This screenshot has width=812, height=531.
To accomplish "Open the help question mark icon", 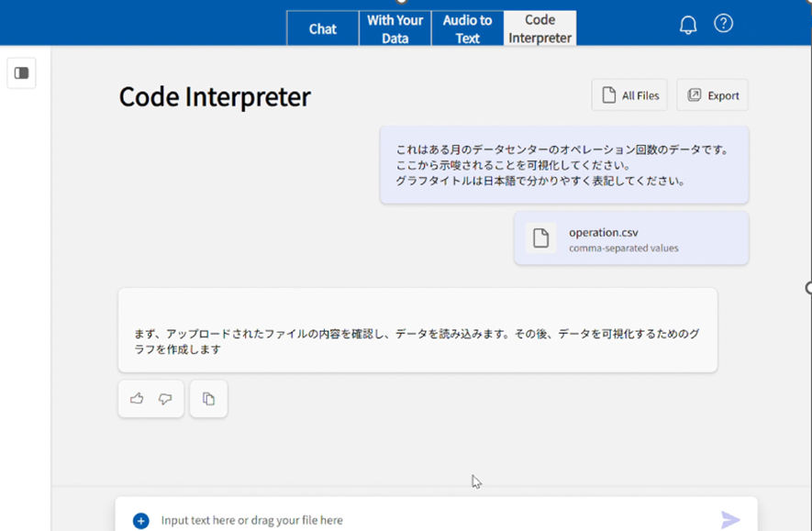I will point(723,23).
